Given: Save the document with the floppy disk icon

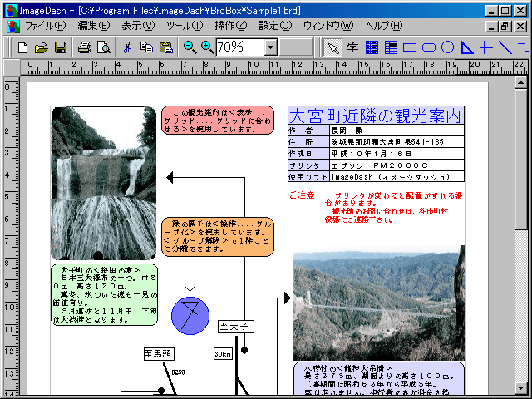Looking at the screenshot, I should tap(61, 47).
